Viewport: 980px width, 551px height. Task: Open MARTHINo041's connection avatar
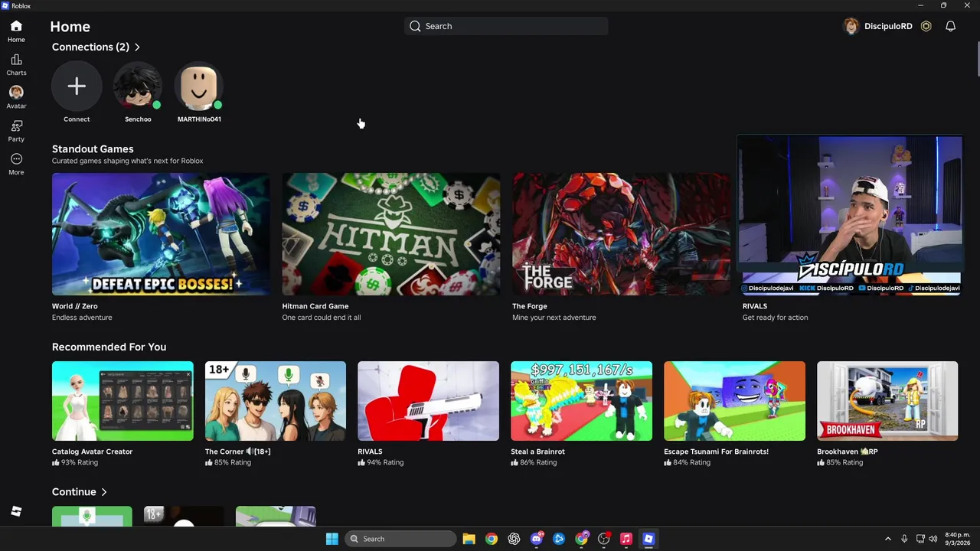click(x=199, y=86)
